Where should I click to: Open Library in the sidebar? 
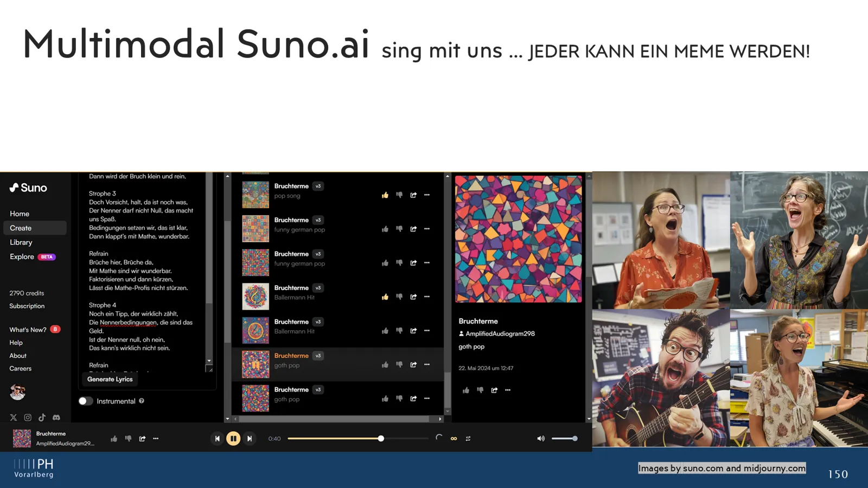(21, 242)
